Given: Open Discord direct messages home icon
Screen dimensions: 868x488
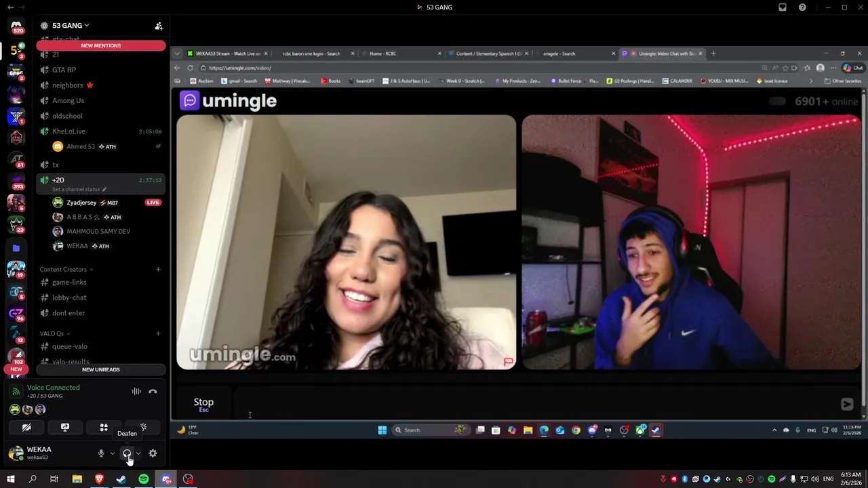Looking at the screenshot, I should 16,26.
